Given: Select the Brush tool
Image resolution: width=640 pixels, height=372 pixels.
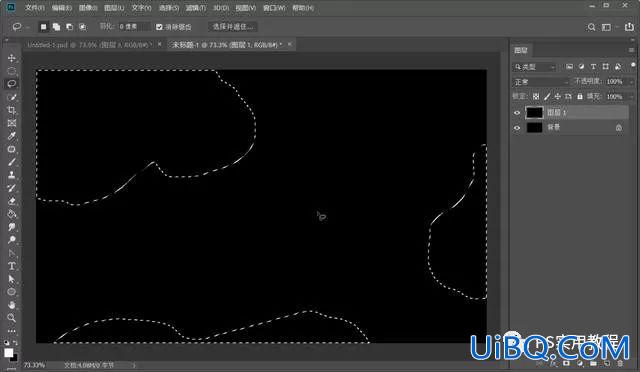Looking at the screenshot, I should click(x=11, y=162).
